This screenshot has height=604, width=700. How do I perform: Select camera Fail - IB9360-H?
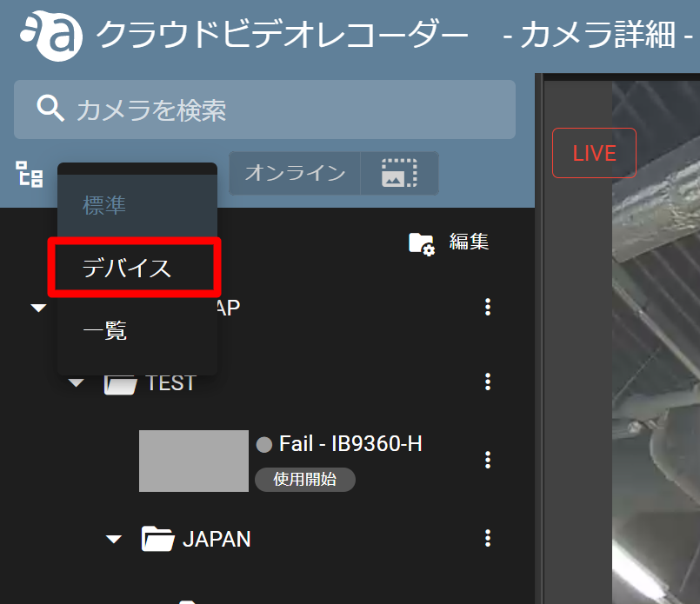coord(350,444)
